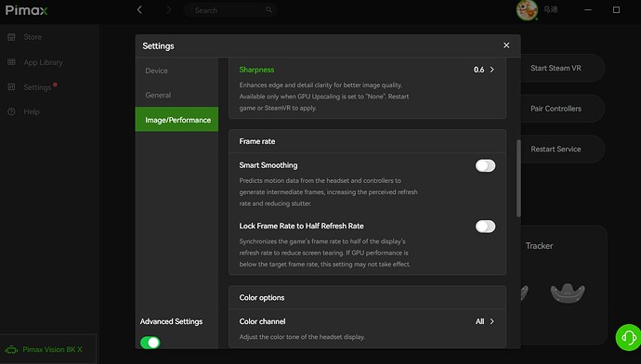
Task: Go back with the left arrow
Action: point(139,10)
